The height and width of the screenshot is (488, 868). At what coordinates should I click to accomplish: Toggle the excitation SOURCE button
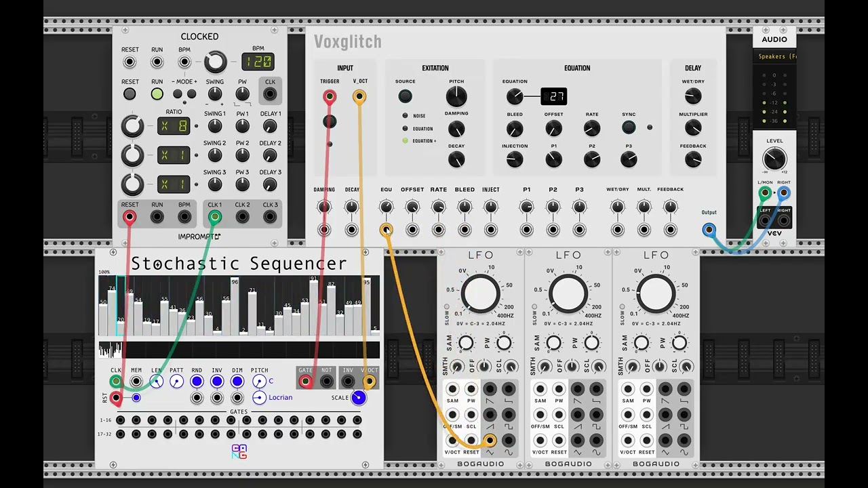pyautogui.click(x=405, y=96)
